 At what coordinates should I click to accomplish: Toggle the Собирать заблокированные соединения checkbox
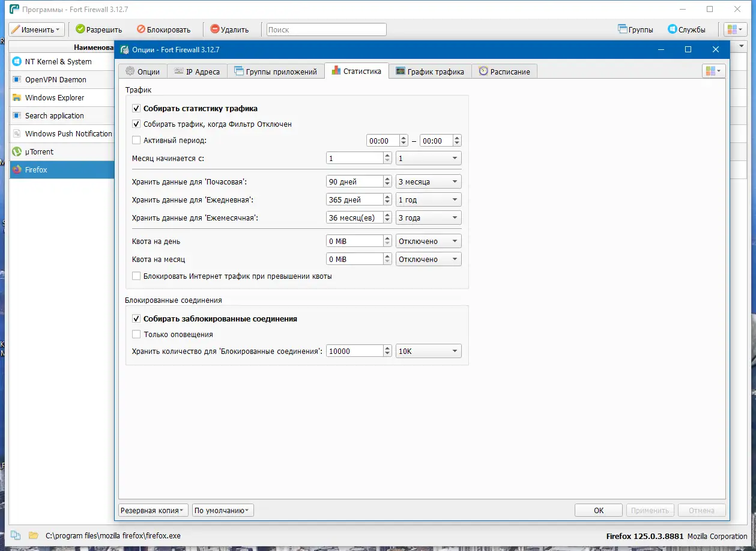(x=136, y=318)
